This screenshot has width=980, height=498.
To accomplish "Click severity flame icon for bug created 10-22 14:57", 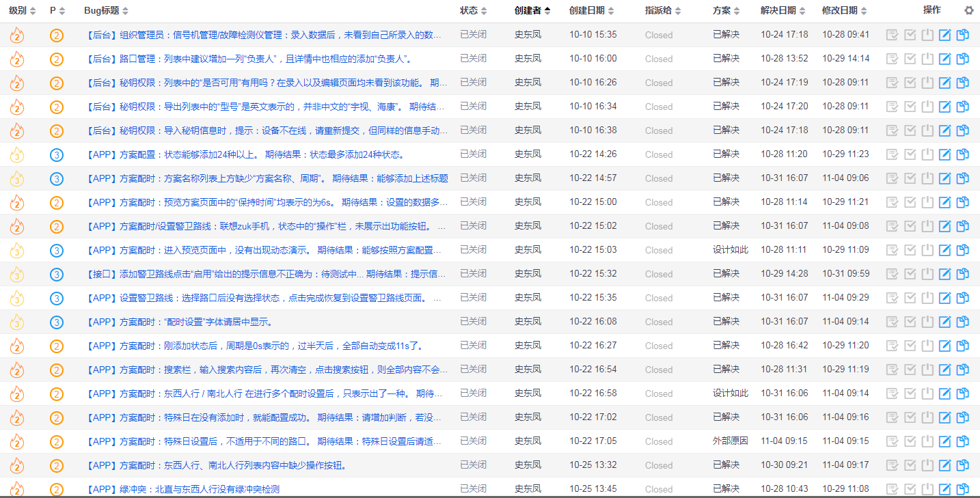I will (x=17, y=179).
